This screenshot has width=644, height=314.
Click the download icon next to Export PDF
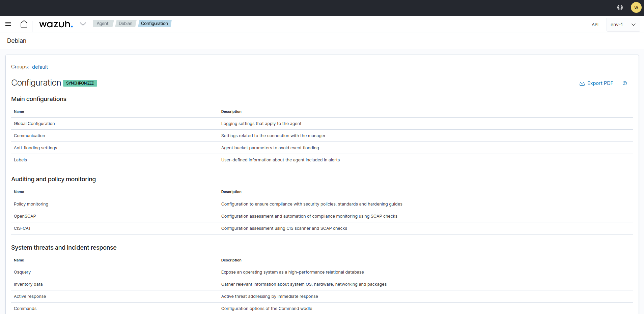pyautogui.click(x=582, y=83)
